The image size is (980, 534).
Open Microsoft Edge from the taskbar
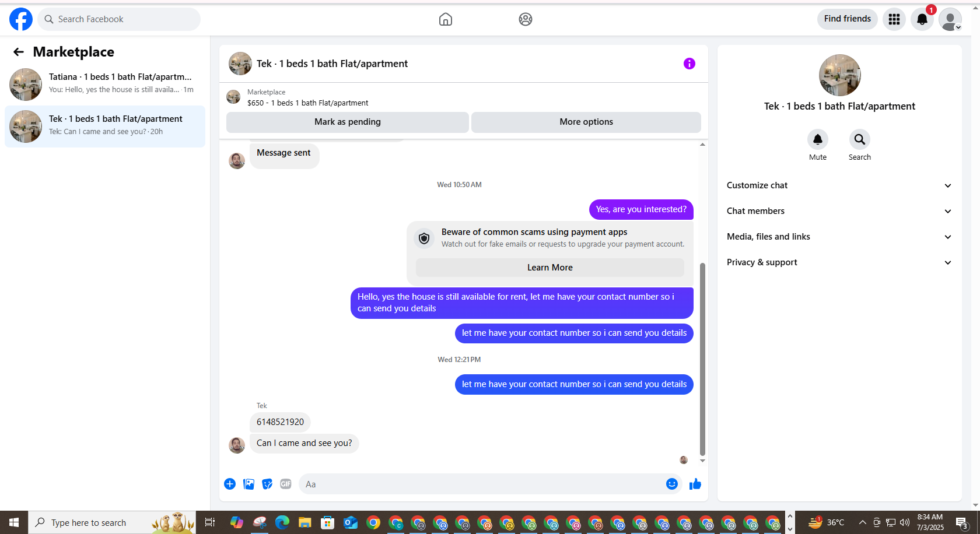click(x=282, y=522)
